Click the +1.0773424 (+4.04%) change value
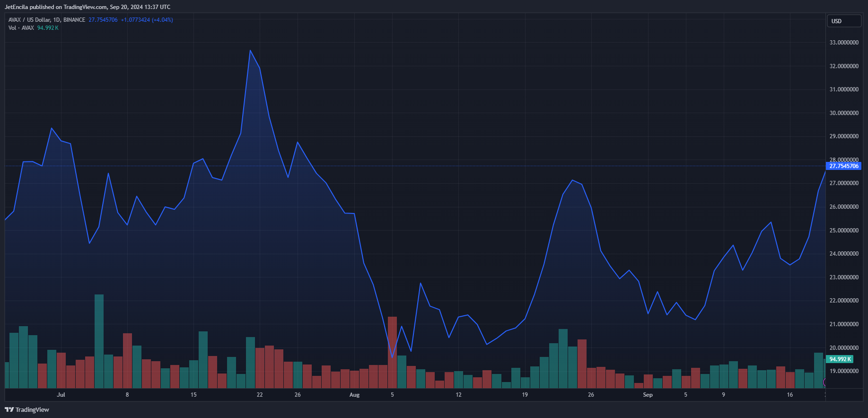Image resolution: width=868 pixels, height=418 pixels. (x=147, y=20)
